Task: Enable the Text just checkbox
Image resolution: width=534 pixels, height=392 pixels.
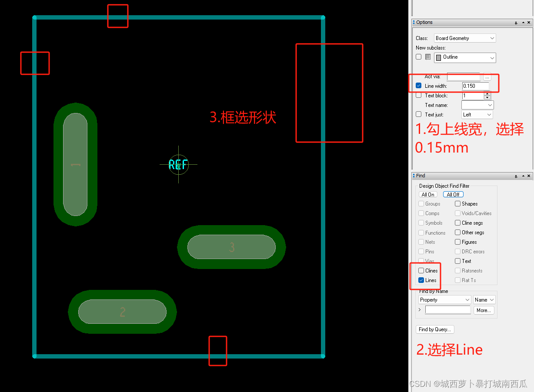Action: (x=418, y=115)
